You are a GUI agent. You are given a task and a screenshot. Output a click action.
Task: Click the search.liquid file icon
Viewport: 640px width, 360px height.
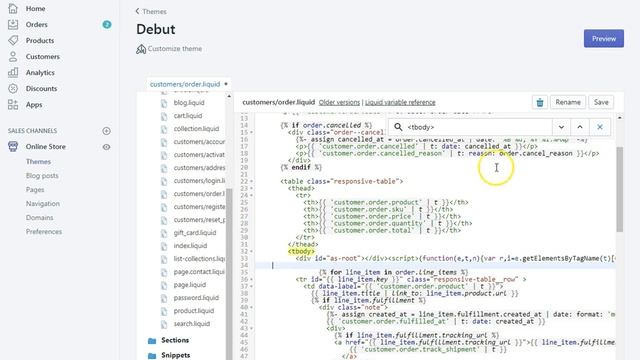point(164,324)
